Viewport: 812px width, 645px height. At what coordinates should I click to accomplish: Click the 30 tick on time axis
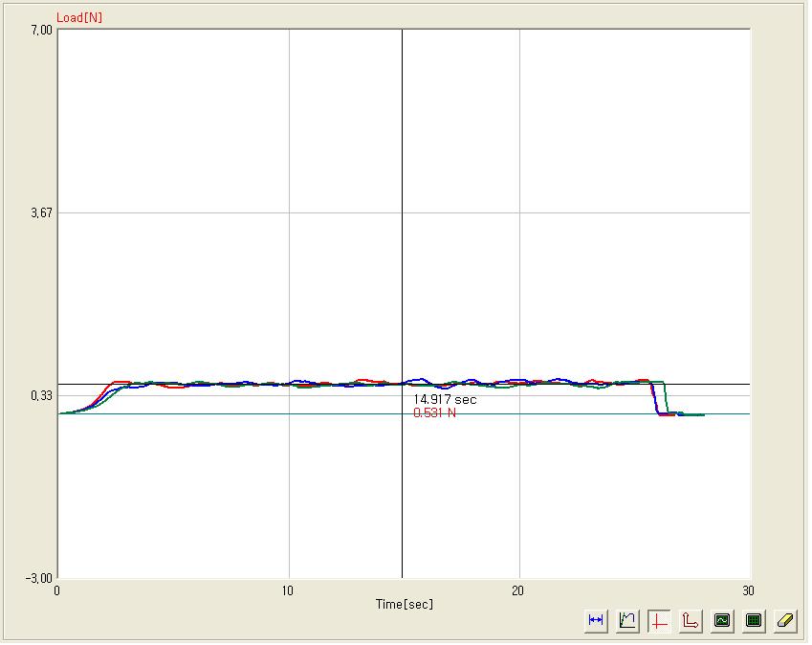[x=748, y=589]
